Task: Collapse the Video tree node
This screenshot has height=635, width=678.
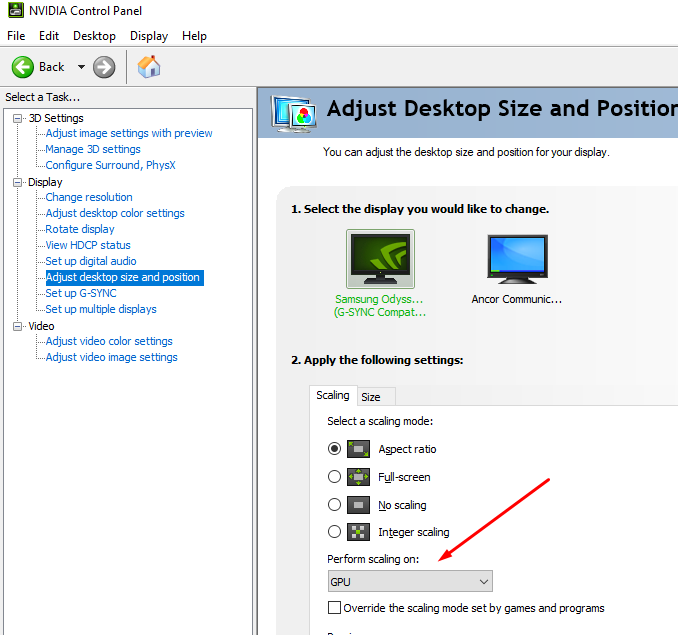Action: coord(17,326)
